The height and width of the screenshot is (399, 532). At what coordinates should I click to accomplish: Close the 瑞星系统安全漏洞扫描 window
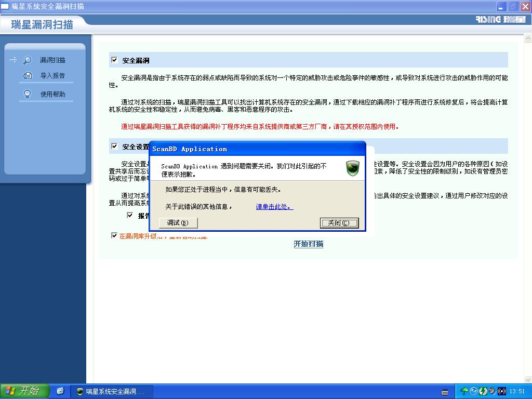[x=525, y=6]
